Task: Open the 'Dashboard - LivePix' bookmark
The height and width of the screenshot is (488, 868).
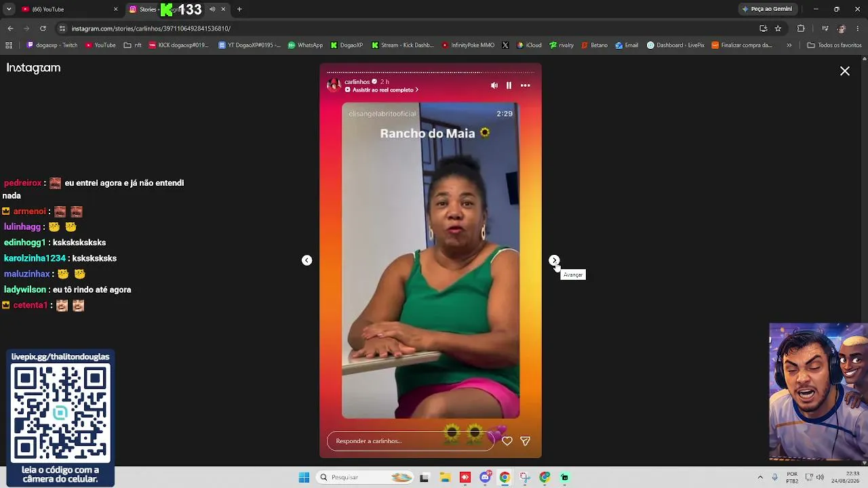Action: tap(675, 45)
